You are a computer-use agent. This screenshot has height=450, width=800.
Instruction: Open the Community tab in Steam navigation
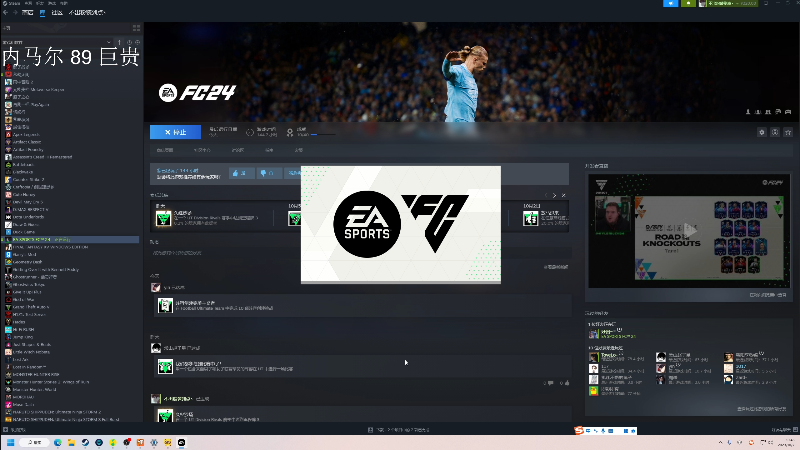(x=57, y=12)
